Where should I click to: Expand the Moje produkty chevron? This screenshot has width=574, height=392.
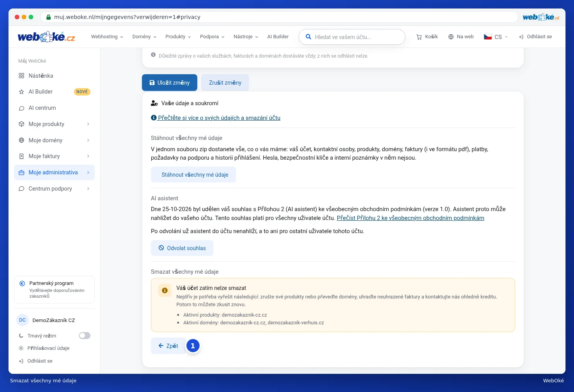[88, 124]
